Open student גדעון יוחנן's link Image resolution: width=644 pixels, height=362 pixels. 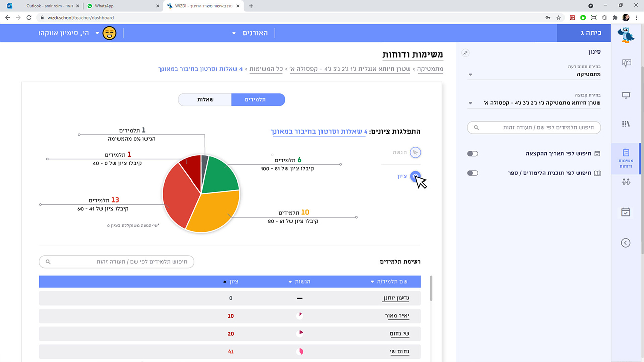point(395,298)
